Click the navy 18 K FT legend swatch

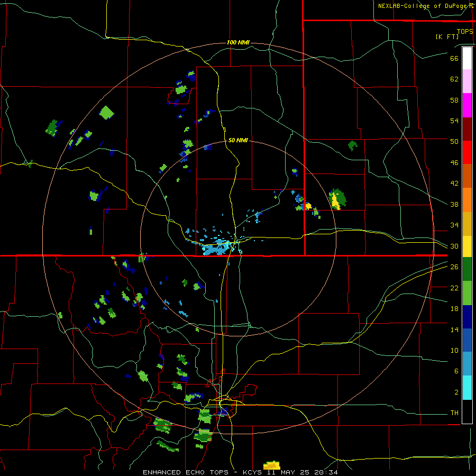[467, 317]
